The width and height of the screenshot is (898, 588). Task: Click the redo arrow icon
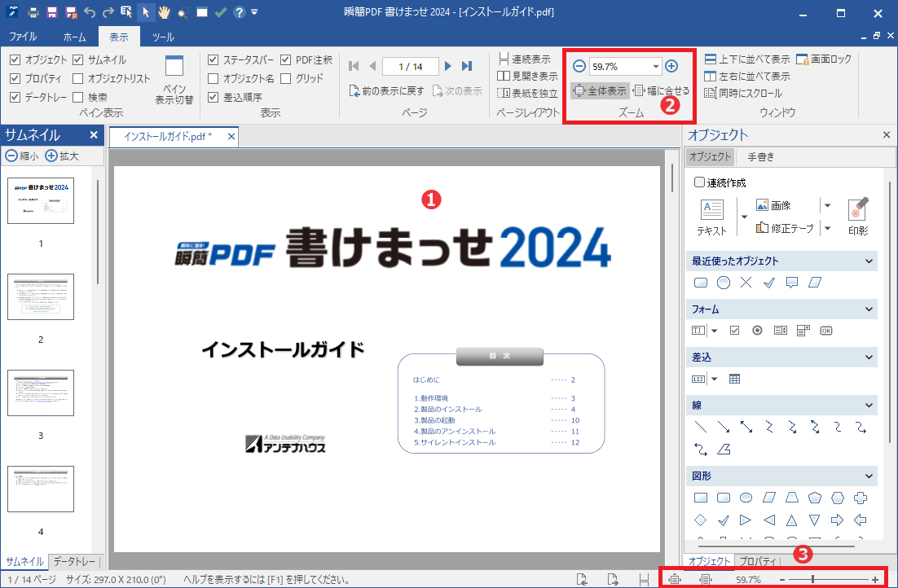point(108,12)
